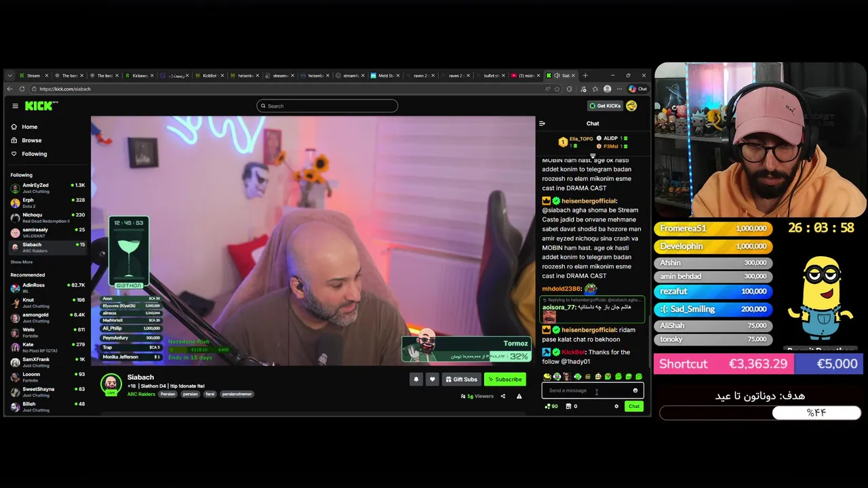Open new browser tab with plus
This screenshot has height=488, width=868.
[x=585, y=75]
